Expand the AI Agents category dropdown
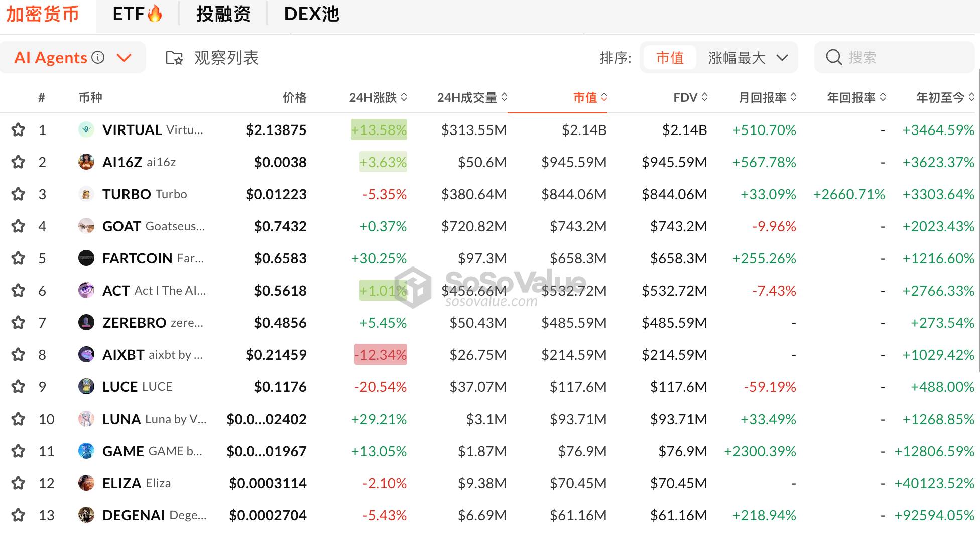The width and height of the screenshot is (980, 533). 124,58
